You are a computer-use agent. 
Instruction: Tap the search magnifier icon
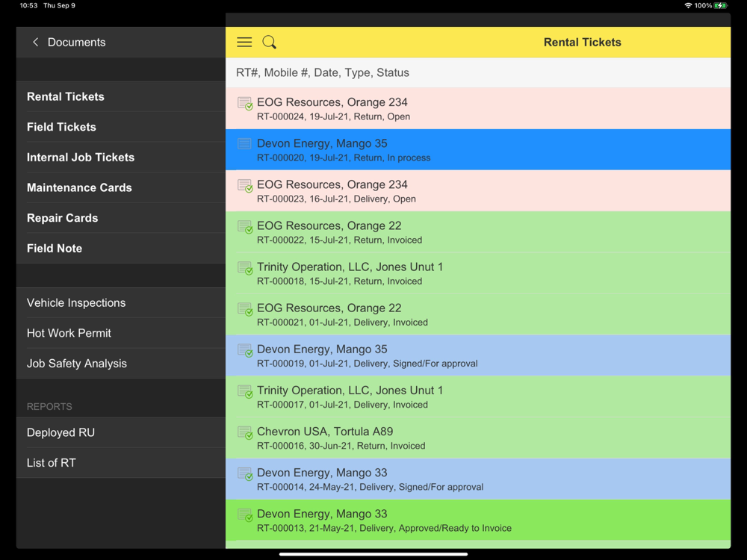tap(269, 42)
